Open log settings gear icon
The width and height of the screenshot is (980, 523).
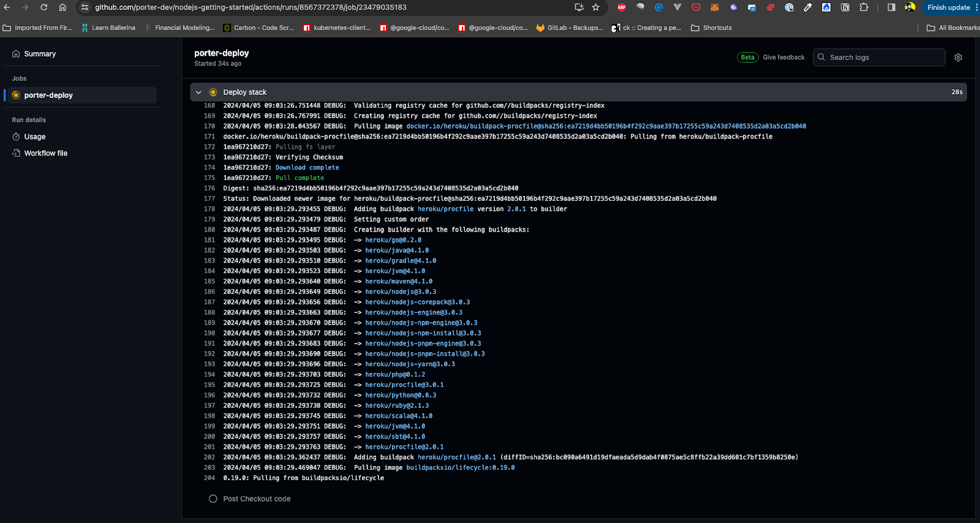[958, 58]
